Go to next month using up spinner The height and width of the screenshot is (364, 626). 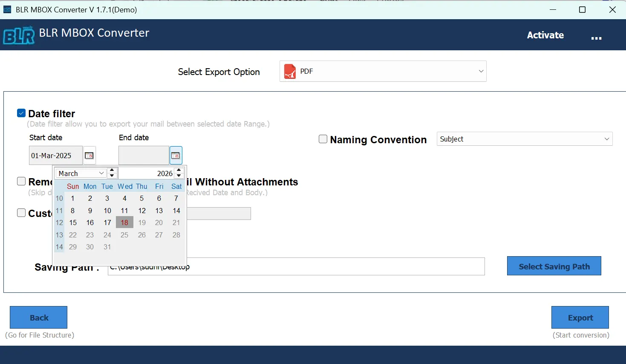point(112,170)
